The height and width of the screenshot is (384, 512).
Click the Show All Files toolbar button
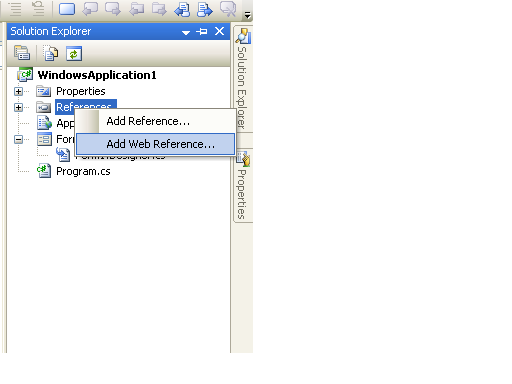point(50,53)
